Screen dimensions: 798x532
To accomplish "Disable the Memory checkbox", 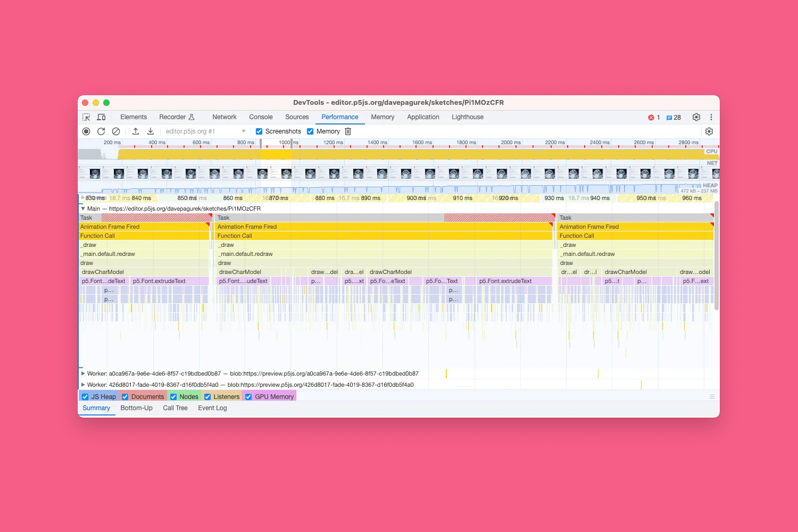I will [310, 131].
